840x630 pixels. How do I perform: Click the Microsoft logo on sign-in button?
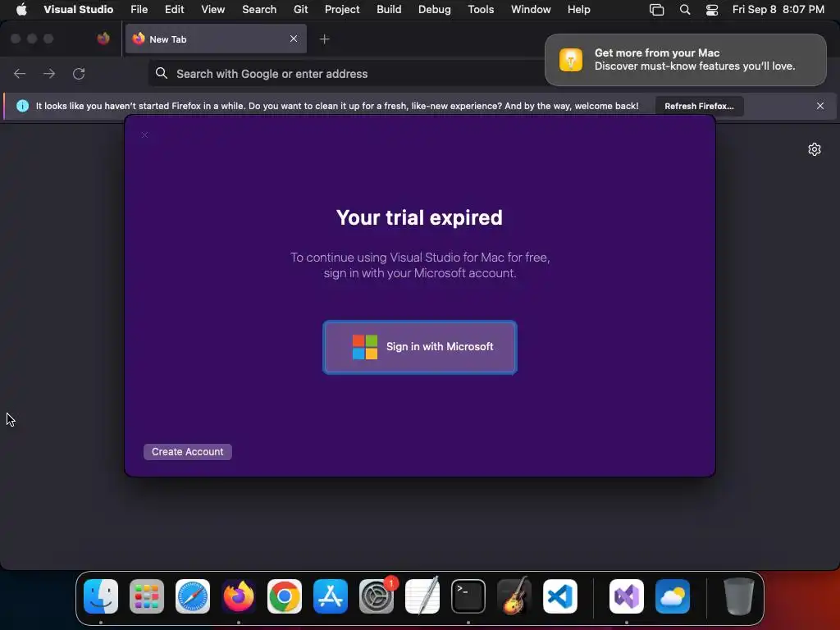(x=365, y=347)
